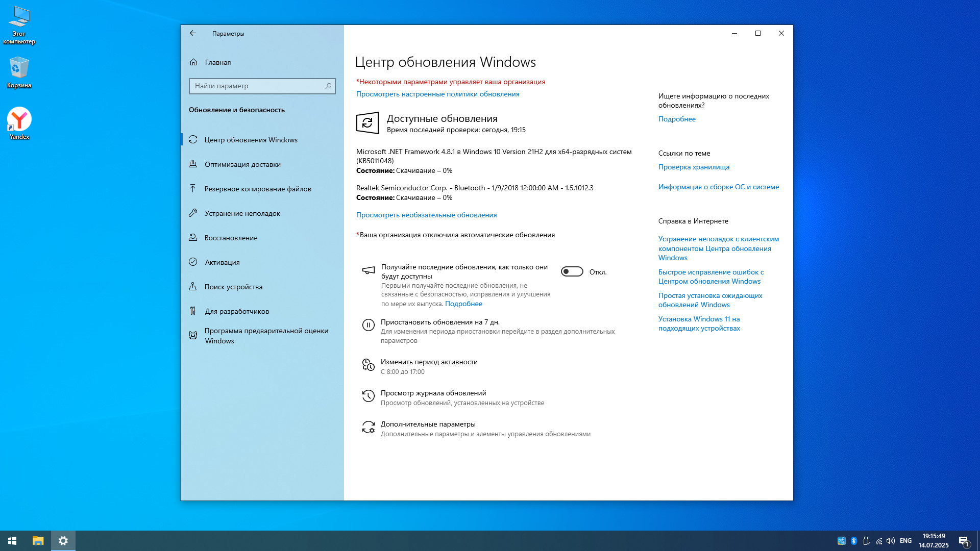Open File Explorer from the taskbar
980x551 pixels.
pyautogui.click(x=38, y=541)
